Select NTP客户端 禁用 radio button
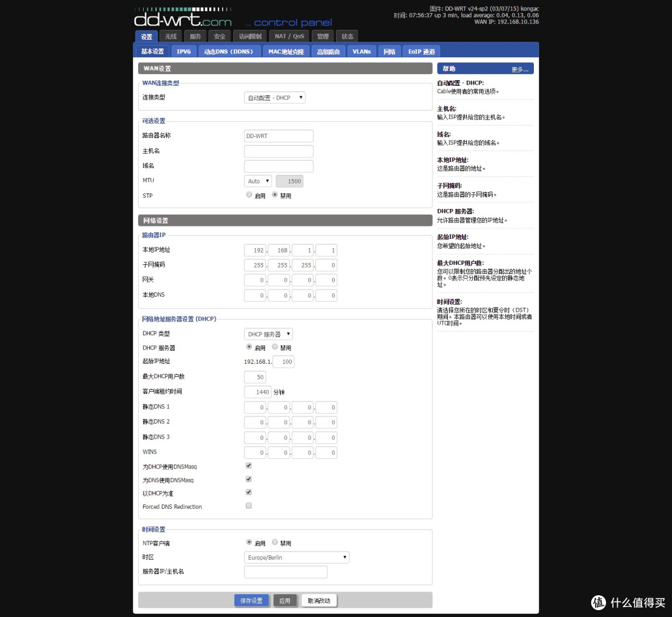 tap(275, 542)
